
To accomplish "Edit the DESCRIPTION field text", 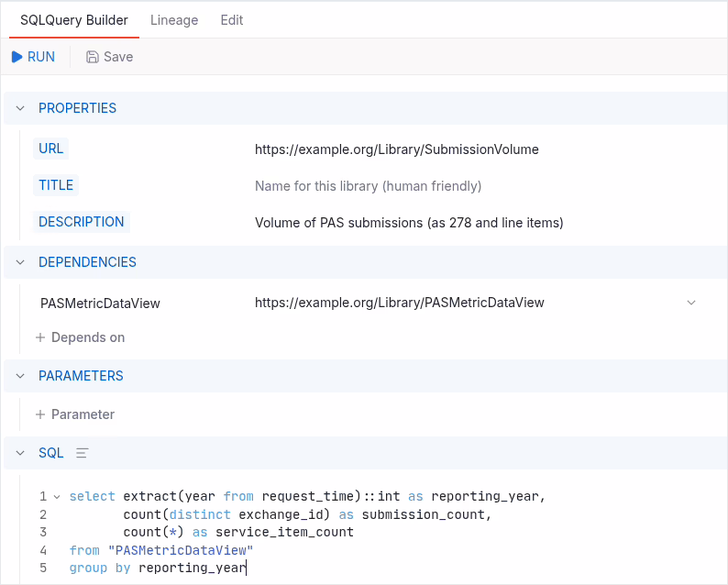I will [x=409, y=223].
